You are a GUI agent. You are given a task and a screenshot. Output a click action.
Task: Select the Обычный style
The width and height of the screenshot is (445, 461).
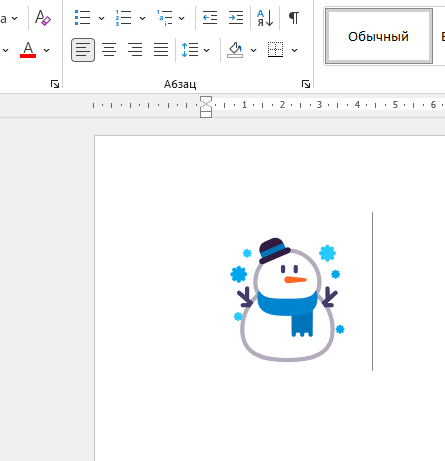coord(379,36)
